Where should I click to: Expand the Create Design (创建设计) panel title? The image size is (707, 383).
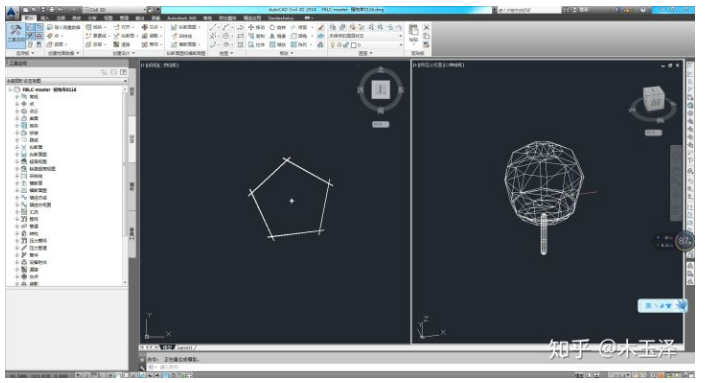click(124, 53)
